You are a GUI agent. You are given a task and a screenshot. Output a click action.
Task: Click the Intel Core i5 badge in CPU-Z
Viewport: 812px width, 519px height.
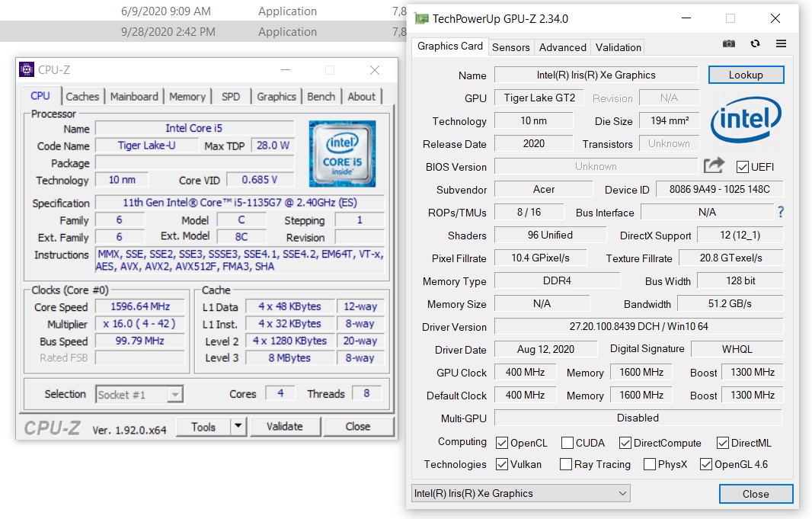pyautogui.click(x=342, y=154)
